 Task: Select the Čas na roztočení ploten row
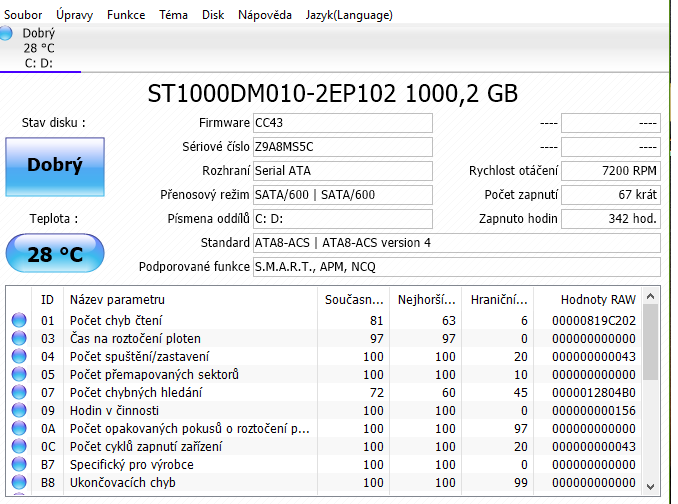click(324, 338)
